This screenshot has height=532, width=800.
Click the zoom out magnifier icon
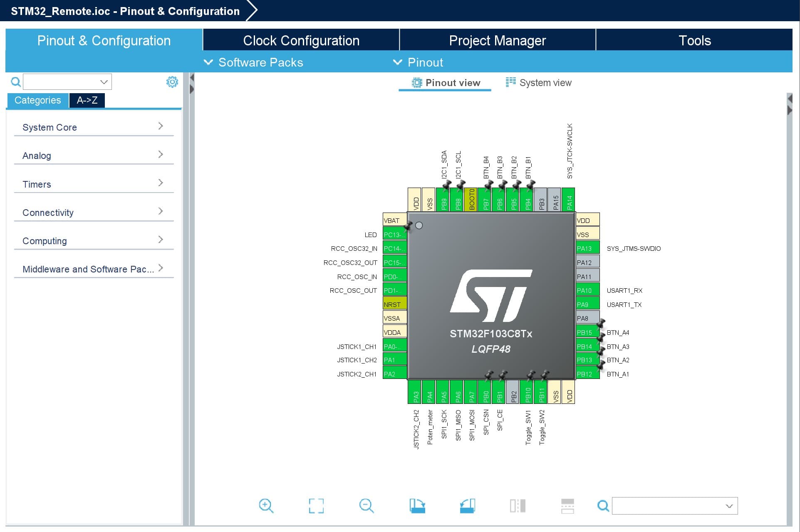[367, 506]
